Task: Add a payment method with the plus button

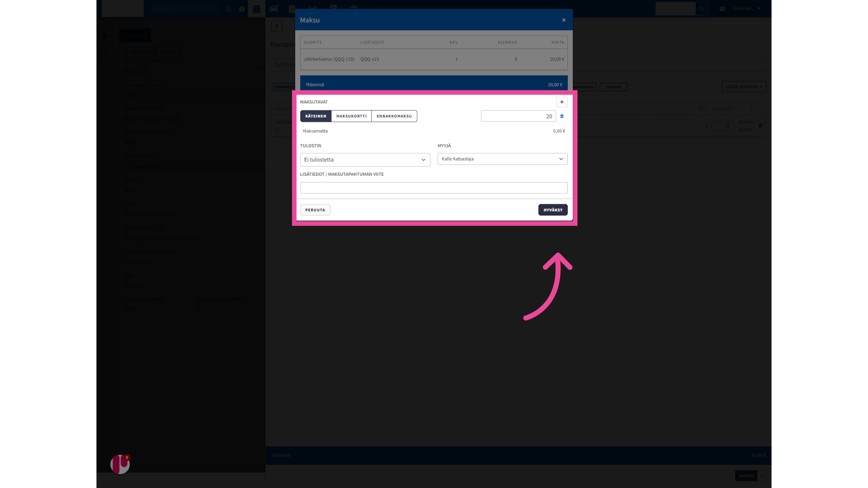Action: point(562,102)
